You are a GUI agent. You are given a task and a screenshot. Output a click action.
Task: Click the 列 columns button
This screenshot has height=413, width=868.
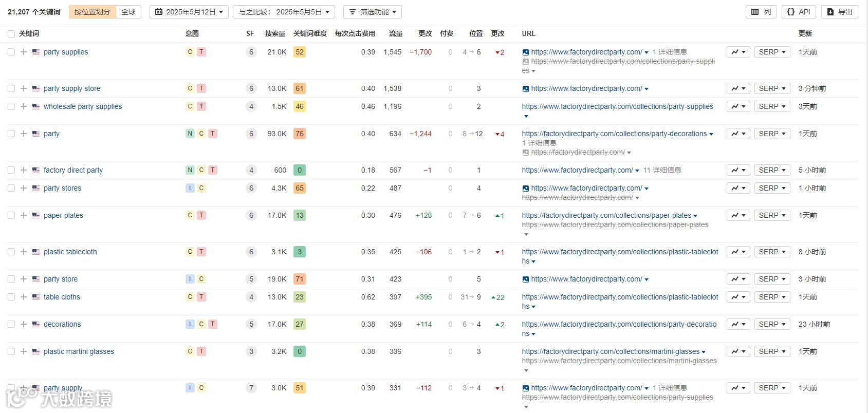761,12
